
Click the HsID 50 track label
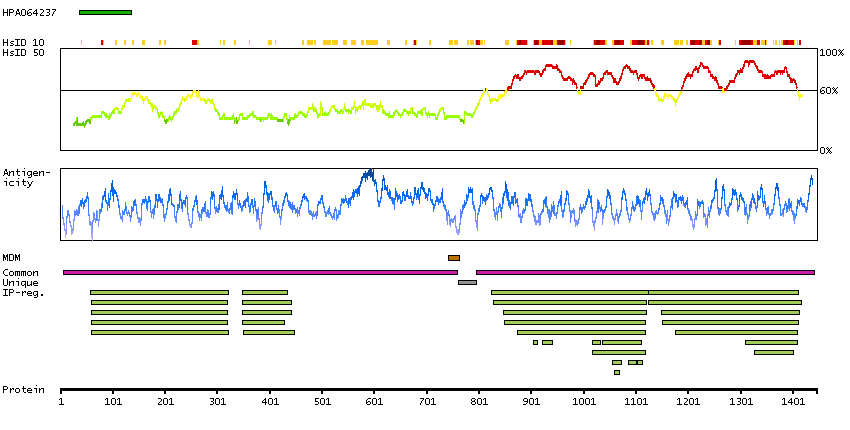click(23, 52)
